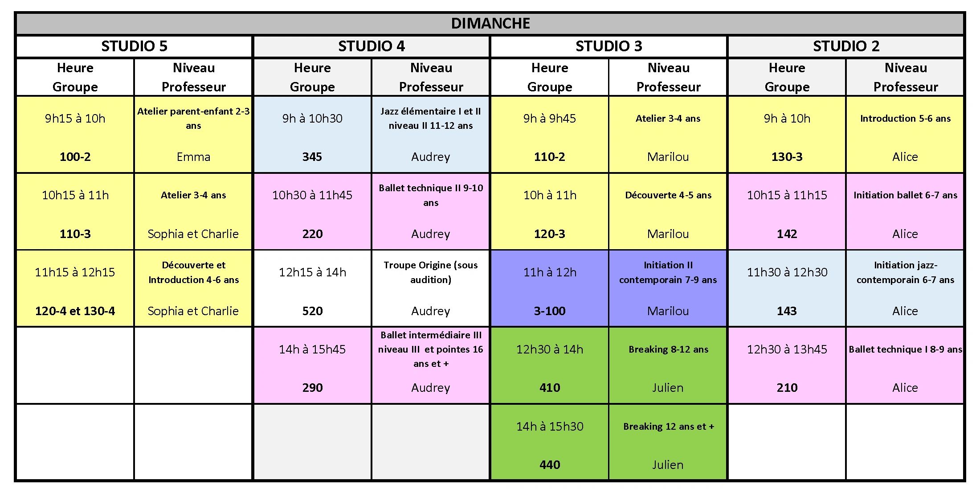The height and width of the screenshot is (493, 980).
Task: Click the STUDIO 4 column header
Action: [372, 46]
